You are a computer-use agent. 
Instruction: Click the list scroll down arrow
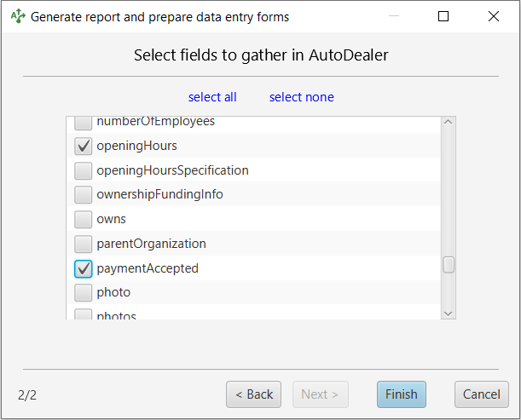[x=449, y=314]
